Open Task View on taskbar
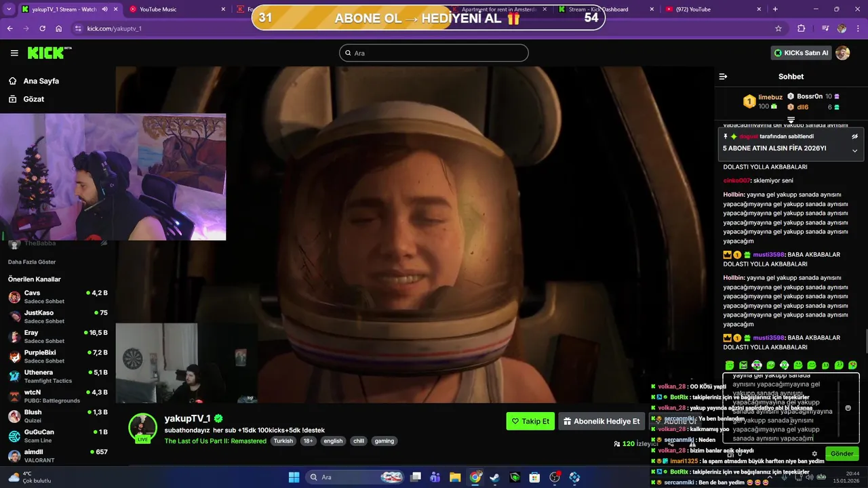The image size is (868, 488). click(416, 477)
